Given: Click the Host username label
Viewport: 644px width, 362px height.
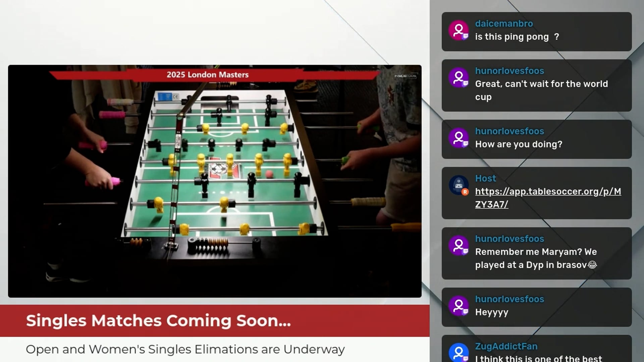Looking at the screenshot, I should pos(485,178).
